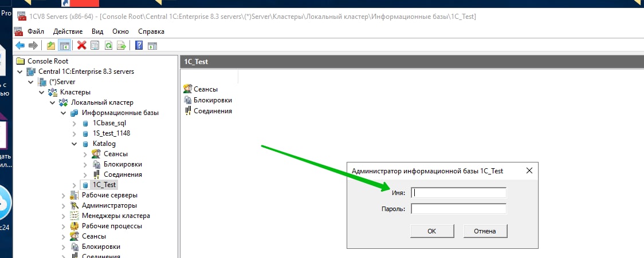Select the 1C_Test tree item label

pyautogui.click(x=104, y=185)
